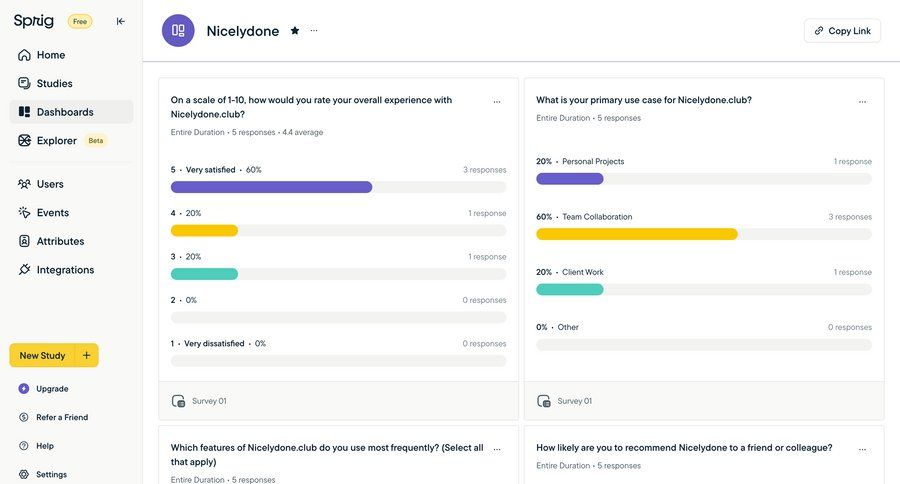900x484 pixels.
Task: Expand the plus dropdown beside New Study
Action: click(x=87, y=356)
